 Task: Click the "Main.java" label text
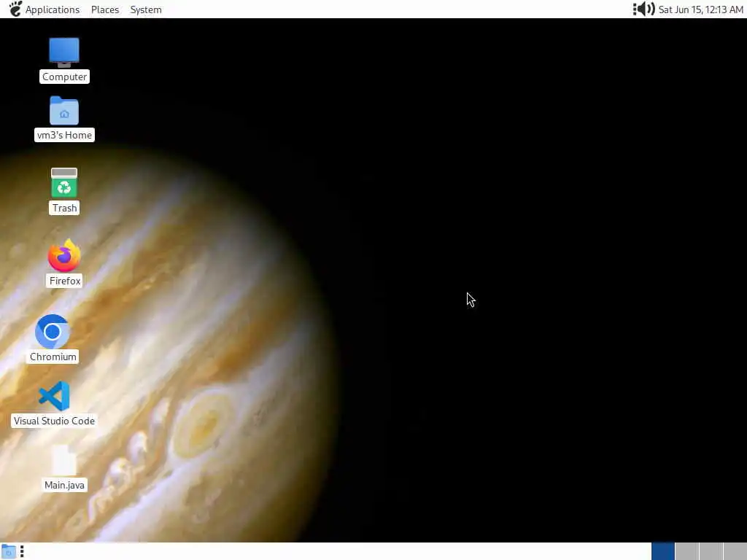point(64,485)
